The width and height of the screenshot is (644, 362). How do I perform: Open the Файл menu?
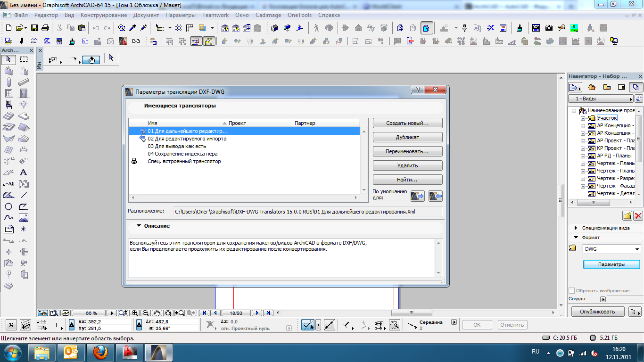(x=21, y=15)
